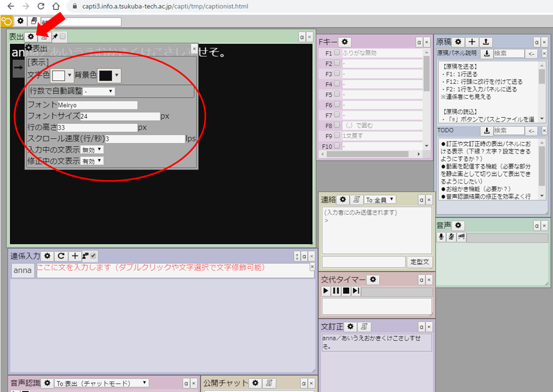
Task: Add a new manuscript with the plus icon
Action: 472,42
